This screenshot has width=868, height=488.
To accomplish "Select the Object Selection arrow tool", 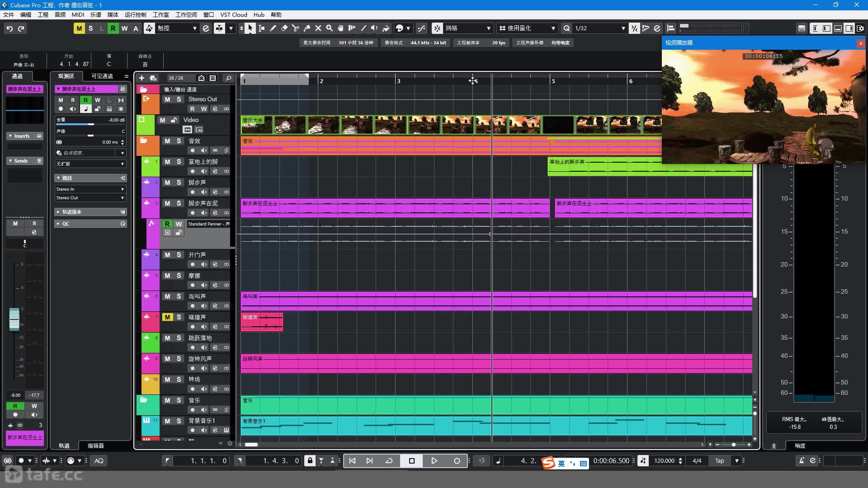I will click(x=250, y=28).
